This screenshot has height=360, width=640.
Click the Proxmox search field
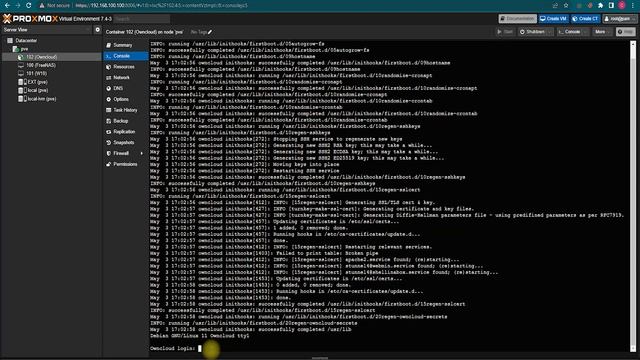pos(142,19)
